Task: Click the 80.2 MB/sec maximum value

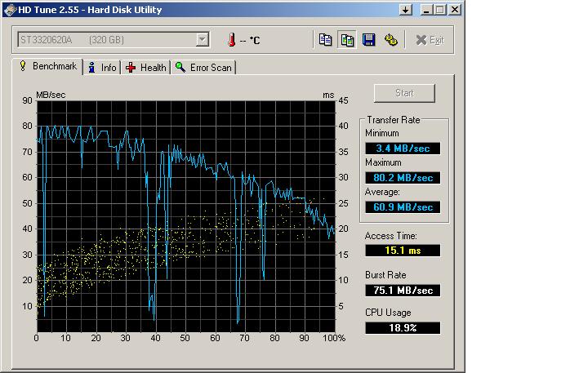Action: 403,178
